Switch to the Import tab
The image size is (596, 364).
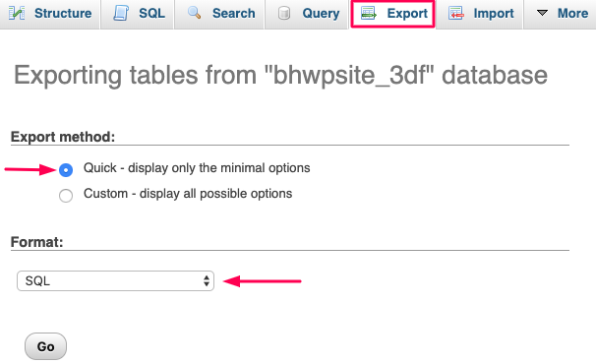481,14
